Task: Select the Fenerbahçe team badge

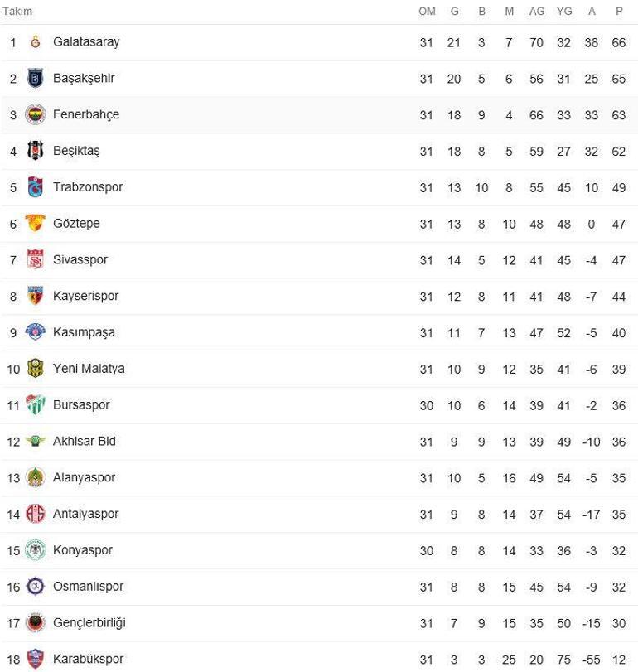Action: (36, 115)
